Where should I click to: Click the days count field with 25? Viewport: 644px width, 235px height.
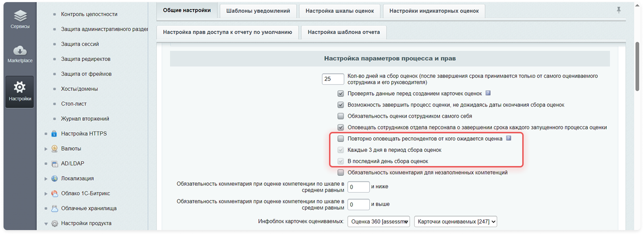pyautogui.click(x=333, y=79)
